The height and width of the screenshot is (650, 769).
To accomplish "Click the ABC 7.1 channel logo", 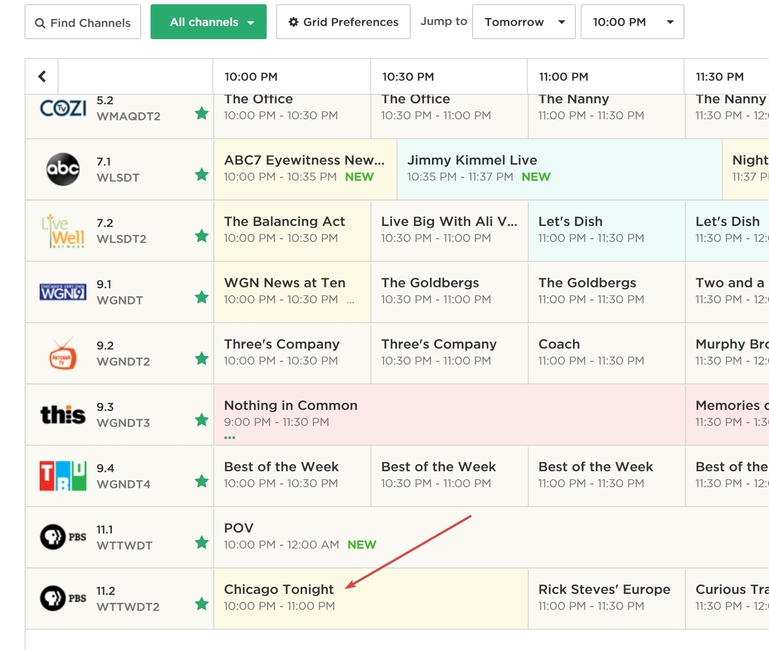I will [x=63, y=169].
